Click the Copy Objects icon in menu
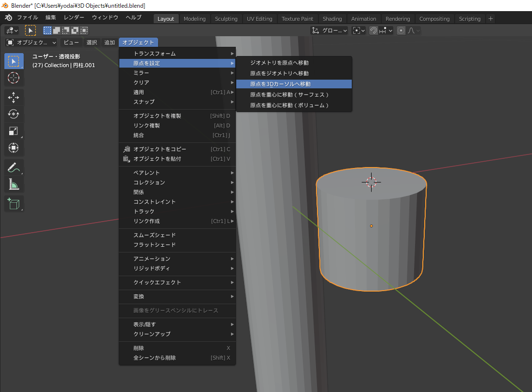Screen dimensions: 532x392 127,149
